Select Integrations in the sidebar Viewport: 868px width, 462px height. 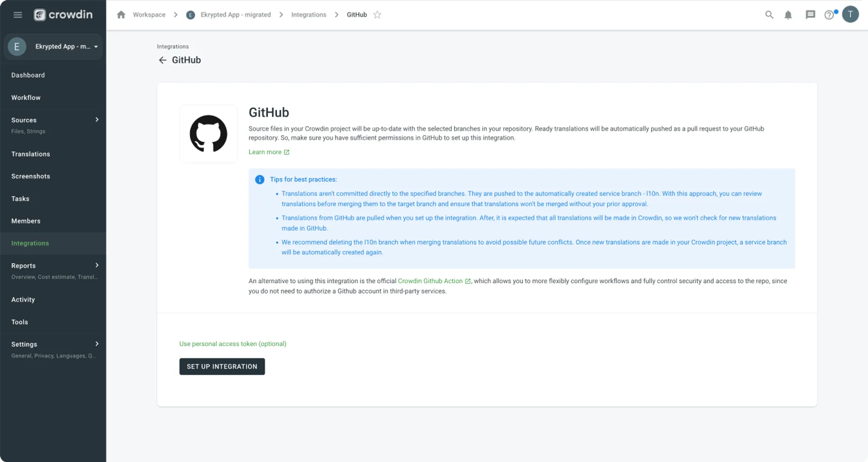(53, 243)
